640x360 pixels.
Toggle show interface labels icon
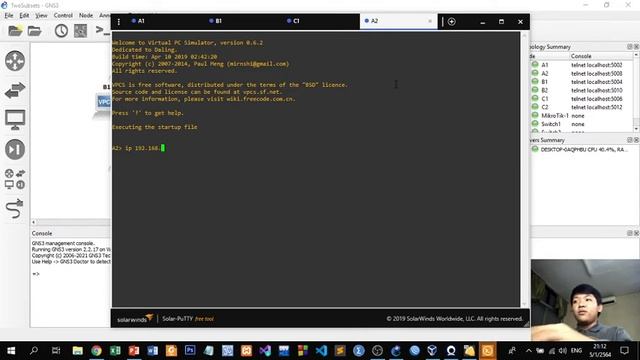pos(80,31)
